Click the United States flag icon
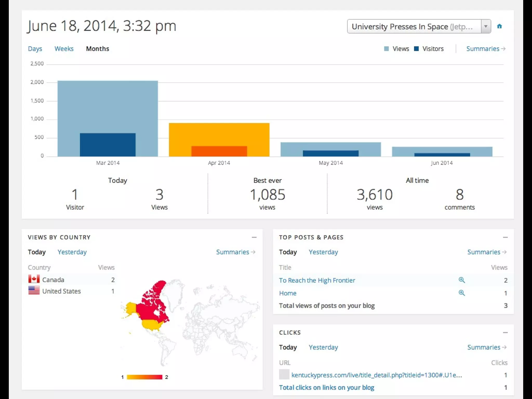Image resolution: width=532 pixels, height=399 pixels. click(x=34, y=290)
